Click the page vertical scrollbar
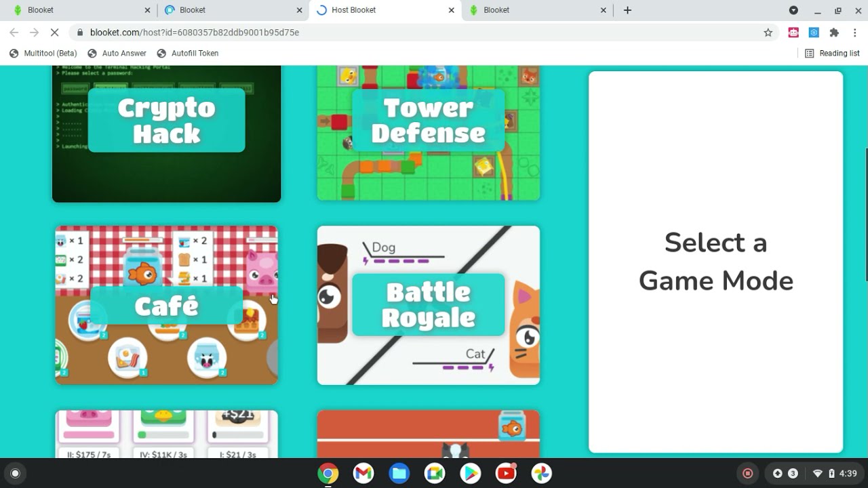The height and width of the screenshot is (488, 868). tap(865, 213)
